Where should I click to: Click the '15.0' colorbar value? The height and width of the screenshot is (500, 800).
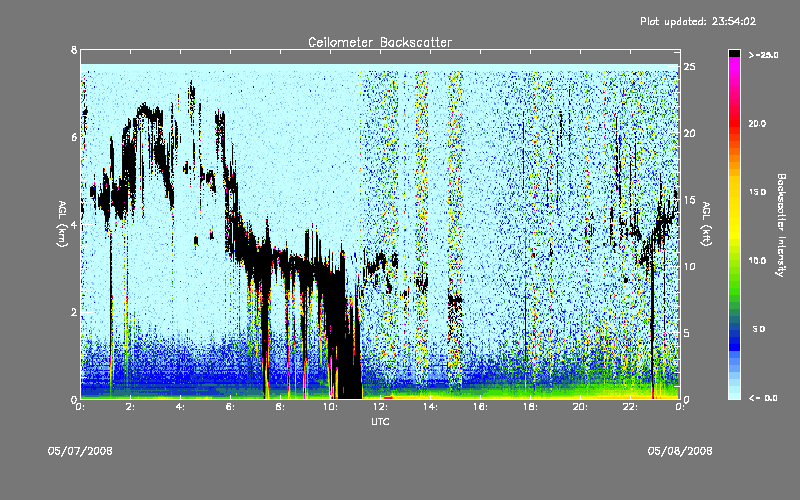[757, 192]
